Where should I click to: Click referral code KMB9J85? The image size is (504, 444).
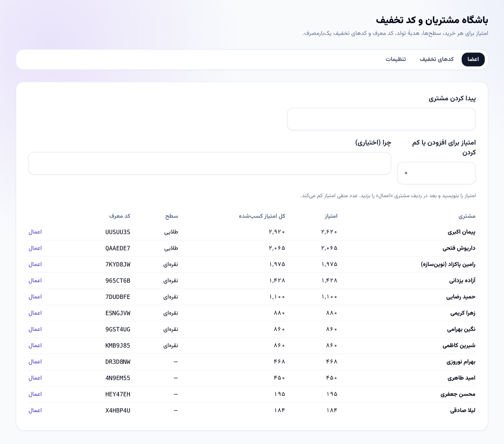[x=118, y=346]
